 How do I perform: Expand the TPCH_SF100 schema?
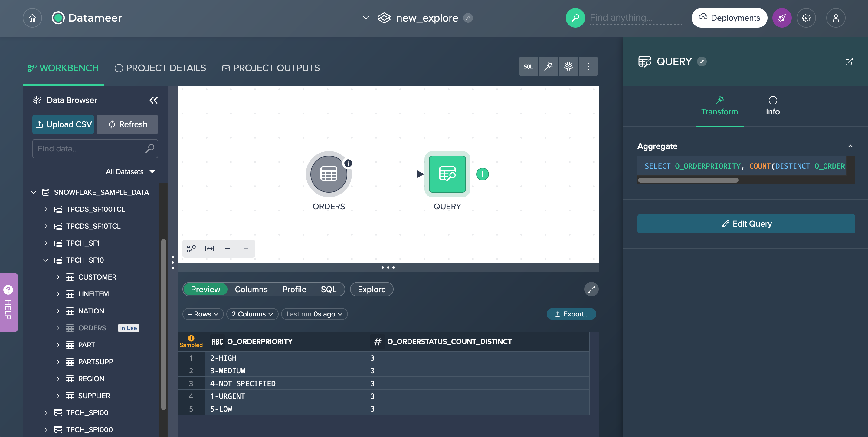click(x=45, y=413)
